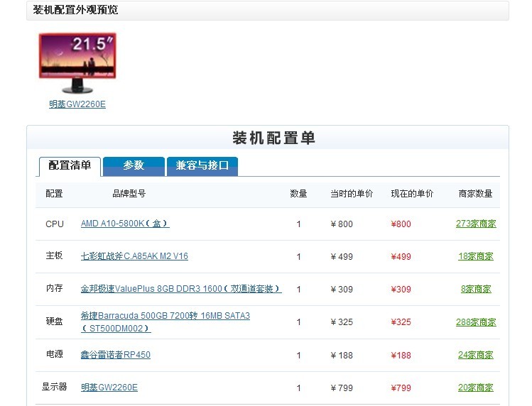532x406 pixels.
Task: Click the 数量 column header
Action: point(298,194)
